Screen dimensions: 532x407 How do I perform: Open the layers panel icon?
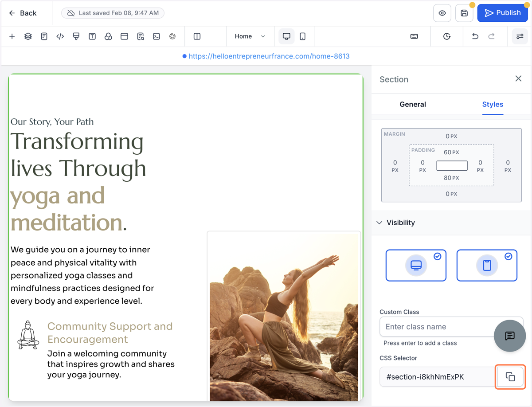coord(28,36)
